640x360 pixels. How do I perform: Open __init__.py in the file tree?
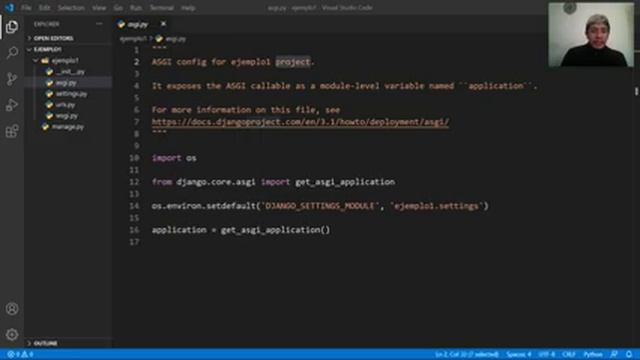(x=70, y=72)
